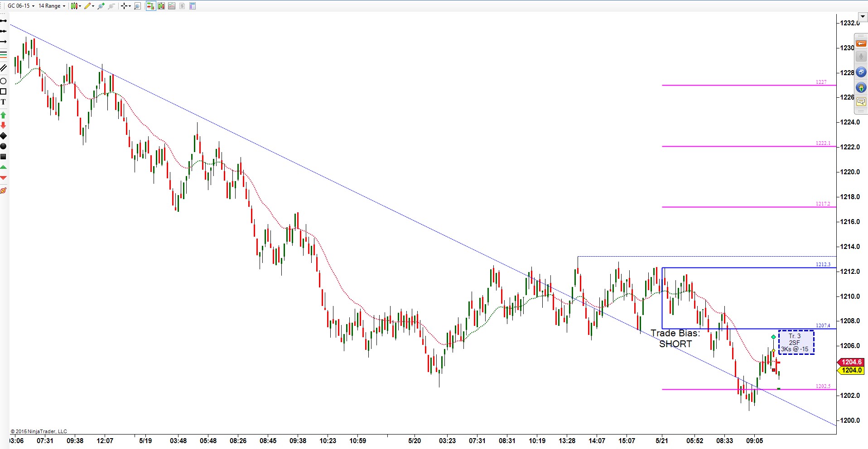The width and height of the screenshot is (868, 449).
Task: Click the blue 1207.4 level label
Action: pos(823,325)
